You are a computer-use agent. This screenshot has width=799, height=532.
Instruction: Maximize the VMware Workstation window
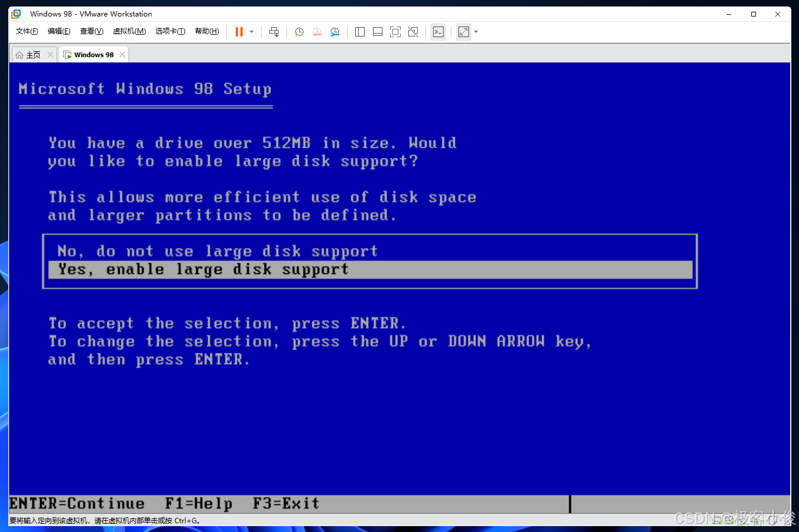754,14
